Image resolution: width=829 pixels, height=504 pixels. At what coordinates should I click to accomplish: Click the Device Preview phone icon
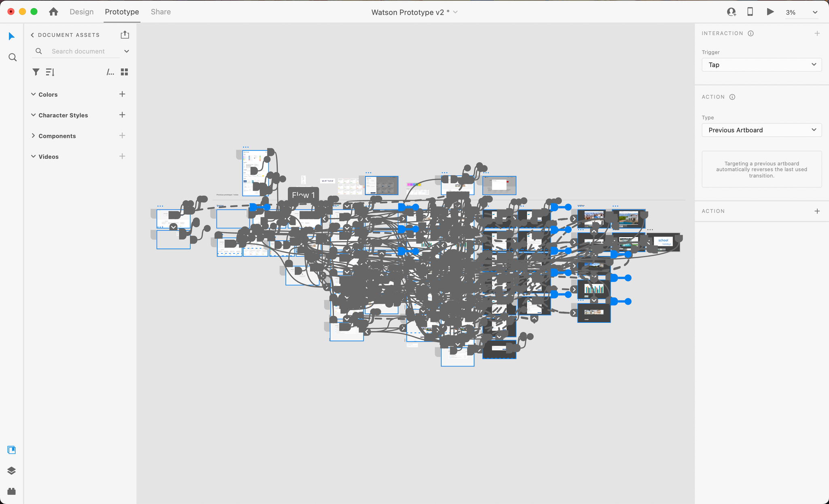pyautogui.click(x=750, y=12)
